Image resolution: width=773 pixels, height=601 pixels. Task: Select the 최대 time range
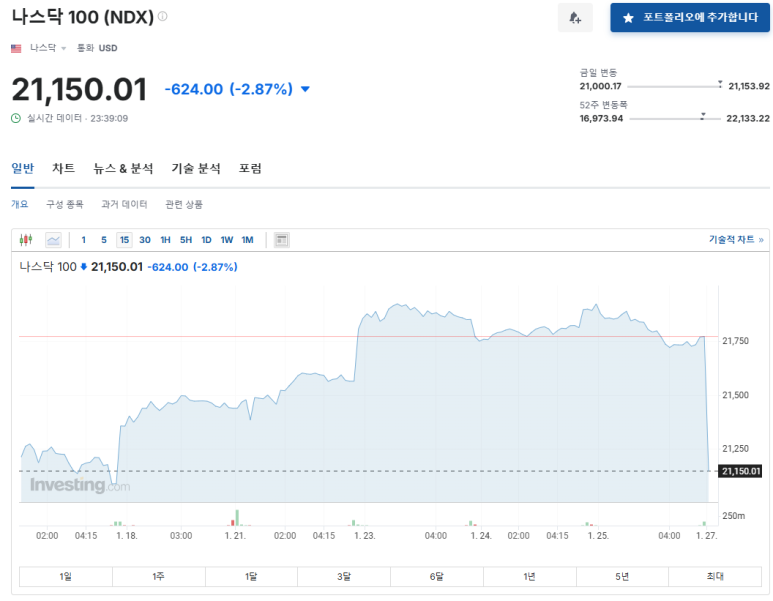point(715,576)
